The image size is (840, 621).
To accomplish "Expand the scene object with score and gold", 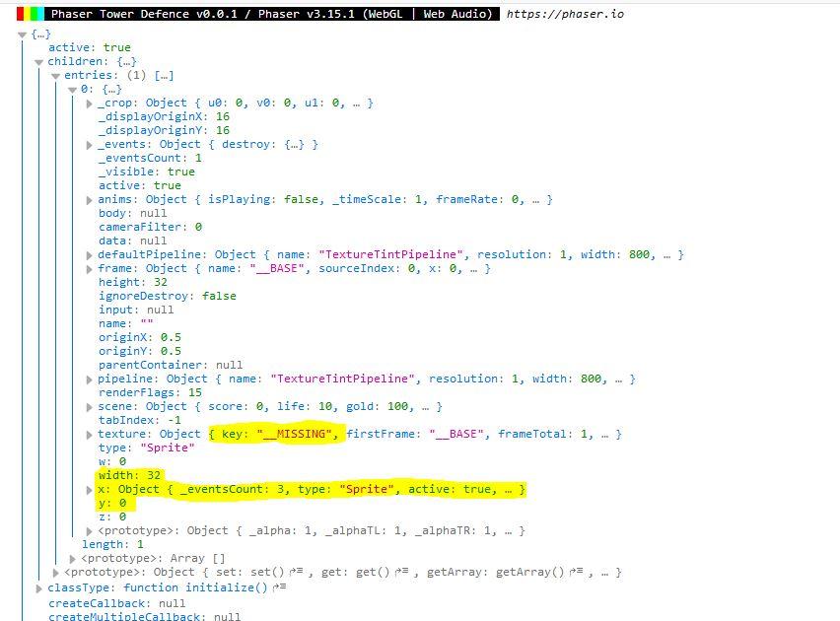I will (x=90, y=407).
